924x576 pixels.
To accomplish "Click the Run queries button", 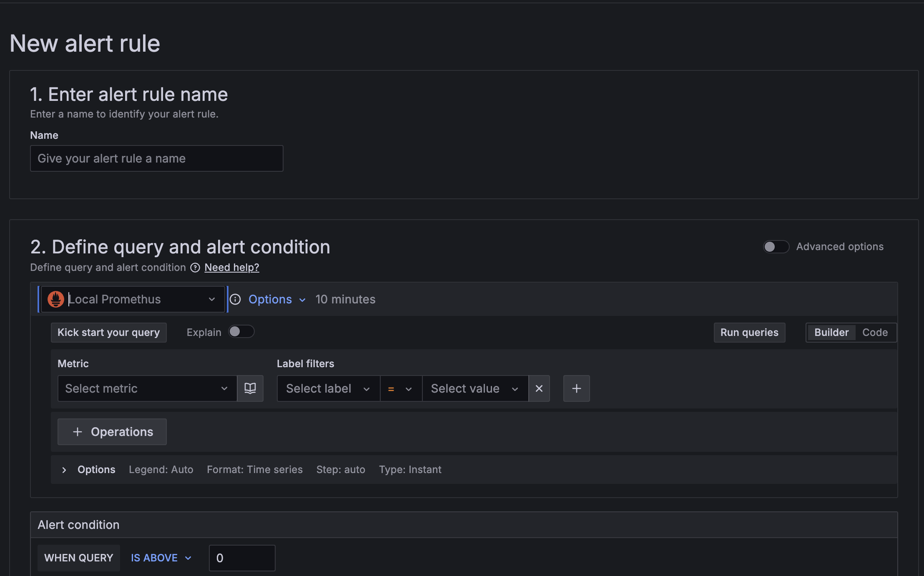I will [x=749, y=333].
